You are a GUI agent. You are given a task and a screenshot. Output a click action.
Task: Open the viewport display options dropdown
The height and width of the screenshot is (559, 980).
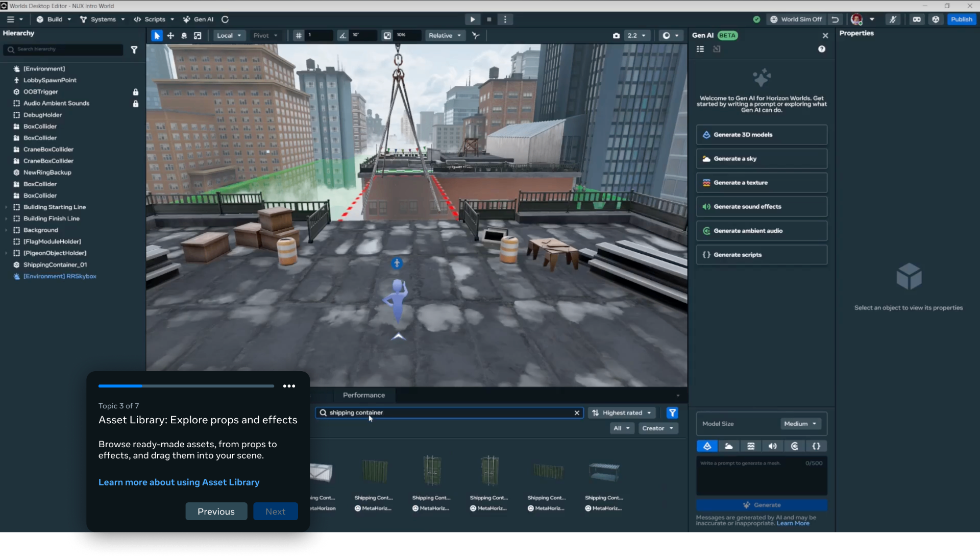click(x=671, y=36)
